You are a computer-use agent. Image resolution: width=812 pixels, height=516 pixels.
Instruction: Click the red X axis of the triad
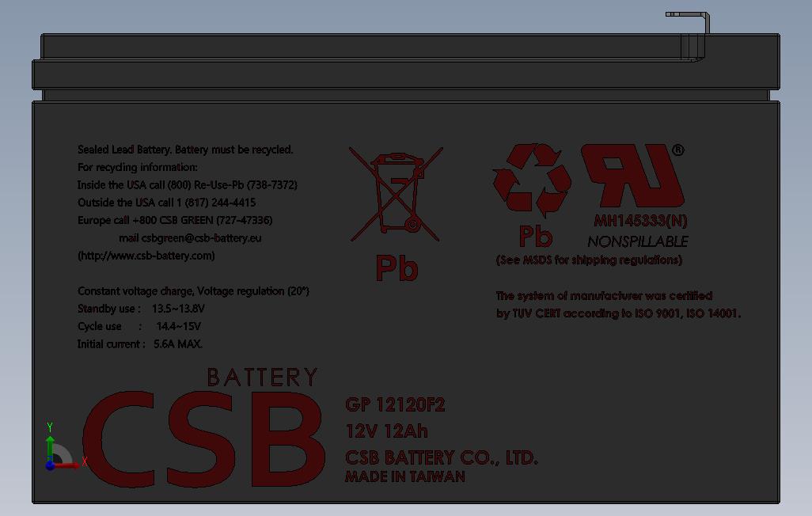[67, 465]
